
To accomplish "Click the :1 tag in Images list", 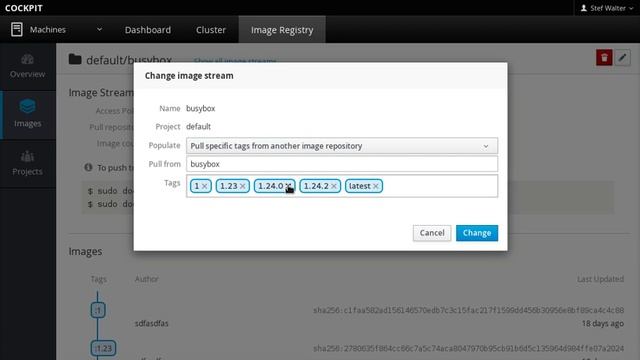I will [x=98, y=310].
